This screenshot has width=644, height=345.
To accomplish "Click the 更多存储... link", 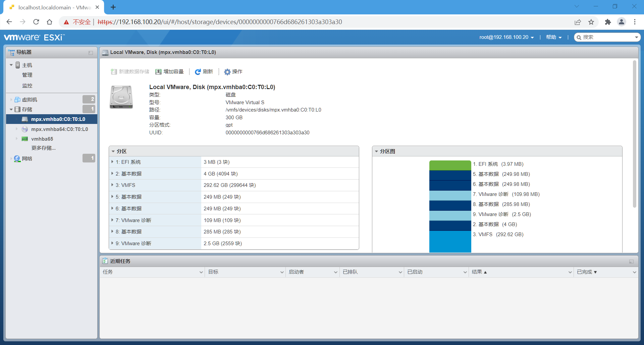I will (43, 148).
